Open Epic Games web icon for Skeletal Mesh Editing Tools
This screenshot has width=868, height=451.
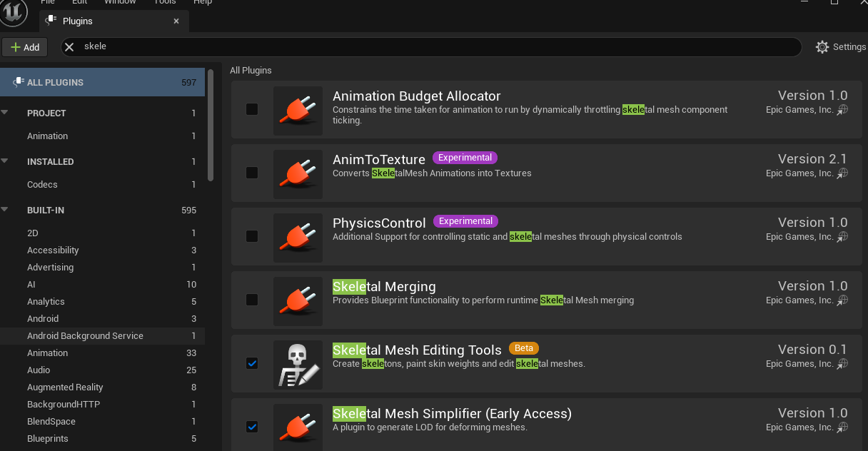pyautogui.click(x=843, y=364)
